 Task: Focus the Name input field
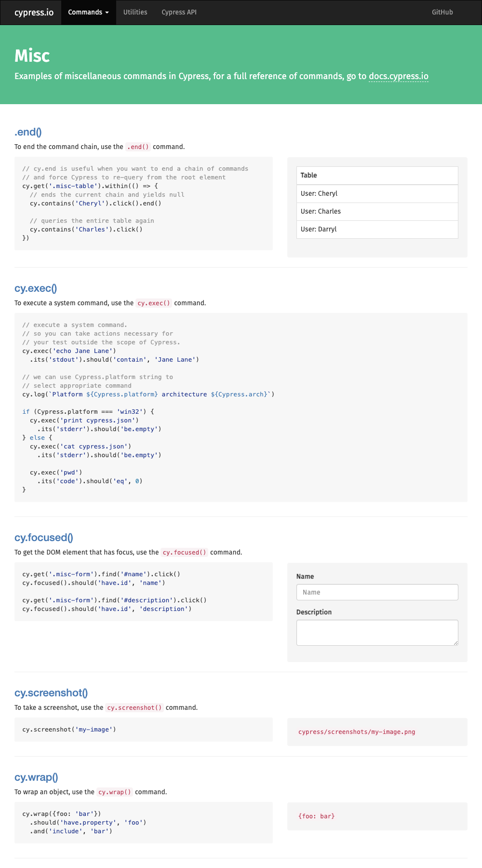(x=377, y=592)
